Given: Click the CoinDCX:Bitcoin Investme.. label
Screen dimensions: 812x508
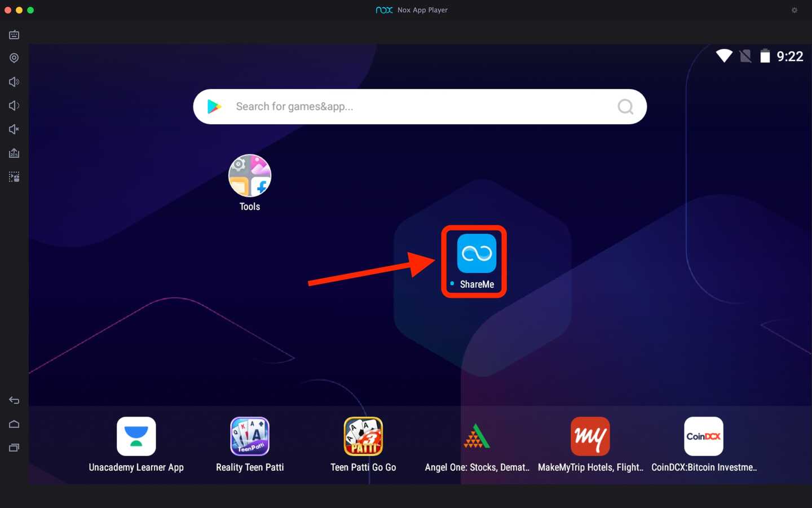Looking at the screenshot, I should [x=704, y=467].
